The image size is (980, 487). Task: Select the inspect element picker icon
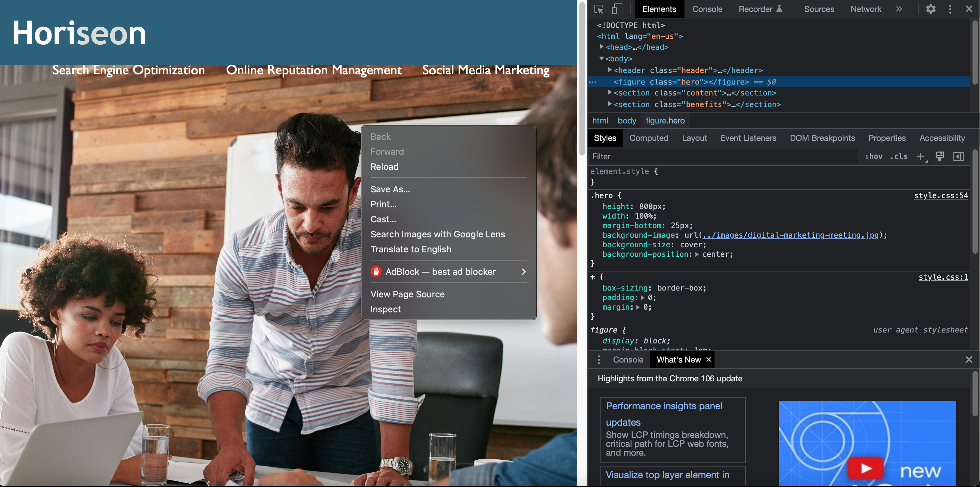coord(599,9)
